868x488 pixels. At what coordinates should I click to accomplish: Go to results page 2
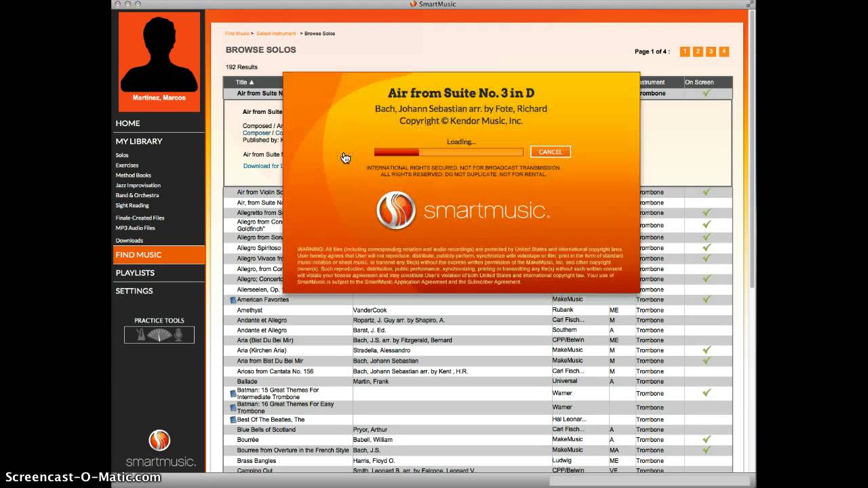coord(698,52)
